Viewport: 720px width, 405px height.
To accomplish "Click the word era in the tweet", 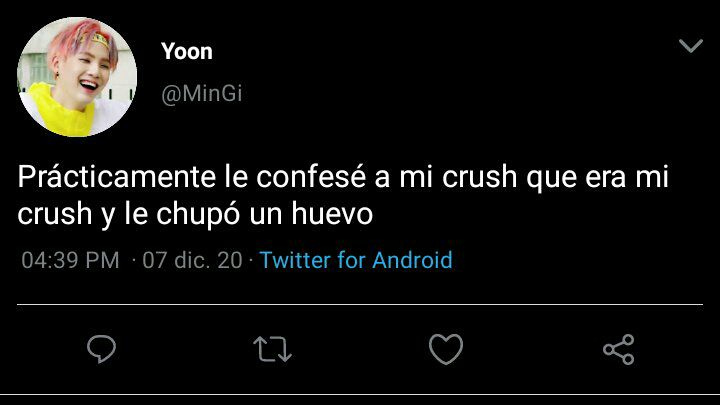I will coord(605,178).
